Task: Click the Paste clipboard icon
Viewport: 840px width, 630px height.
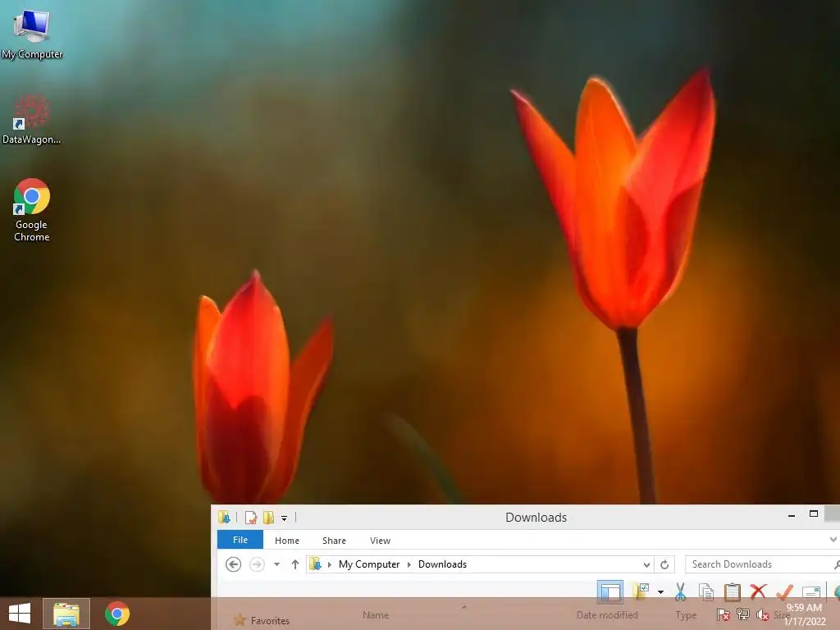Action: [x=732, y=592]
